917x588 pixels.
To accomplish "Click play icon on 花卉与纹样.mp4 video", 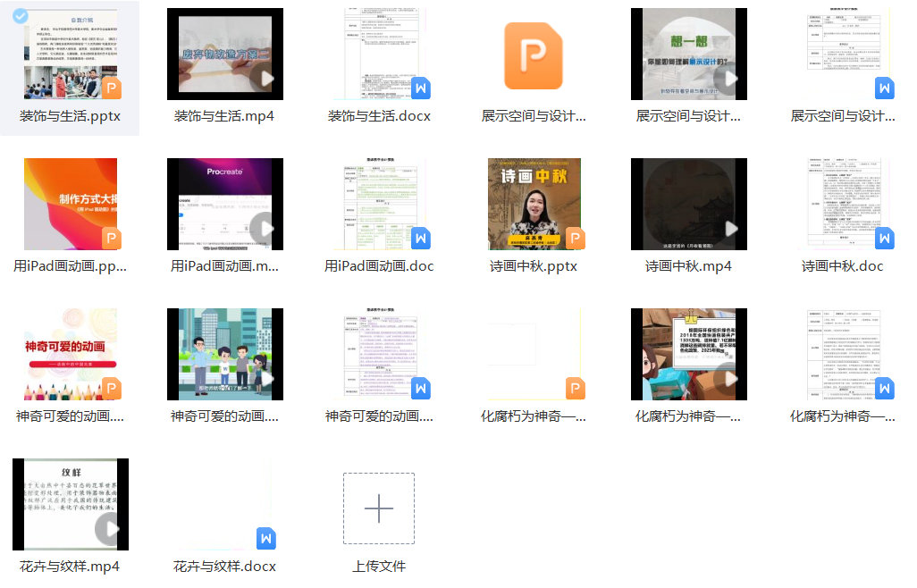I will coord(111,529).
